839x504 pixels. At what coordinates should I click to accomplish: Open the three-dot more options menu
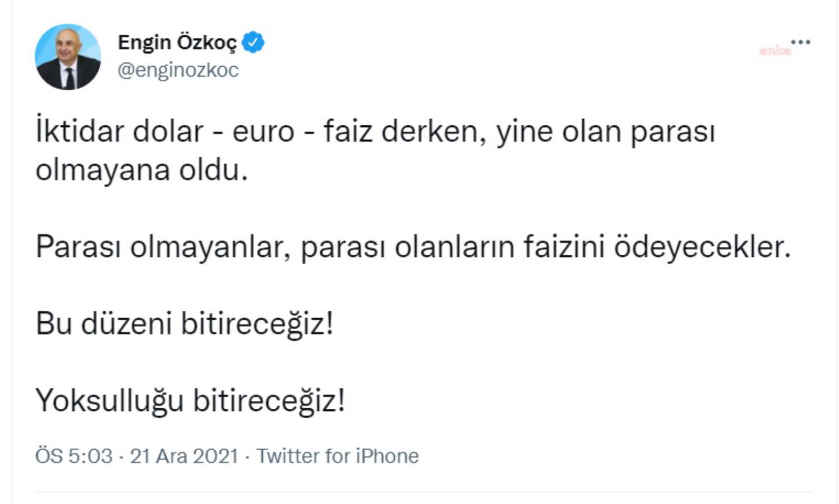tap(800, 43)
